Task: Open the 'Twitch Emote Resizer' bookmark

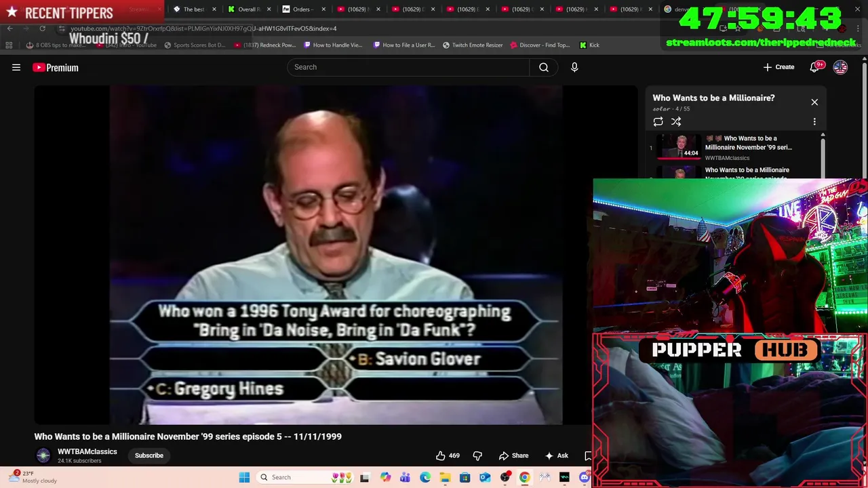Action: [473, 45]
